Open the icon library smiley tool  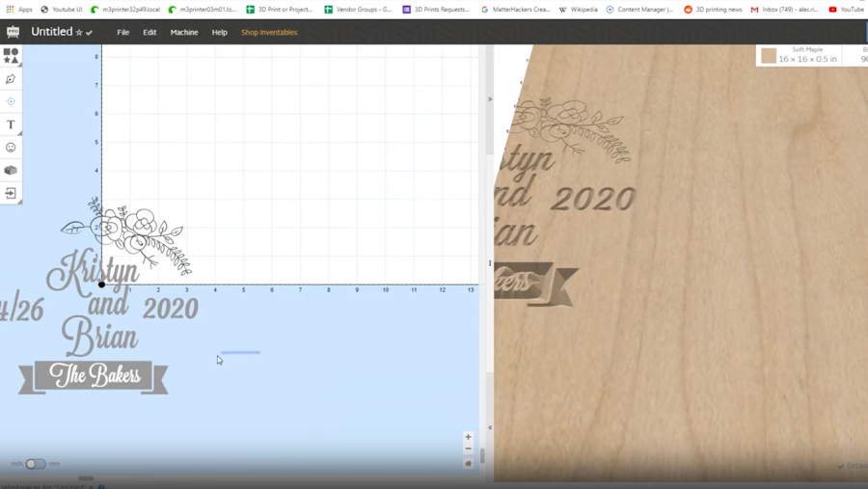coord(11,148)
